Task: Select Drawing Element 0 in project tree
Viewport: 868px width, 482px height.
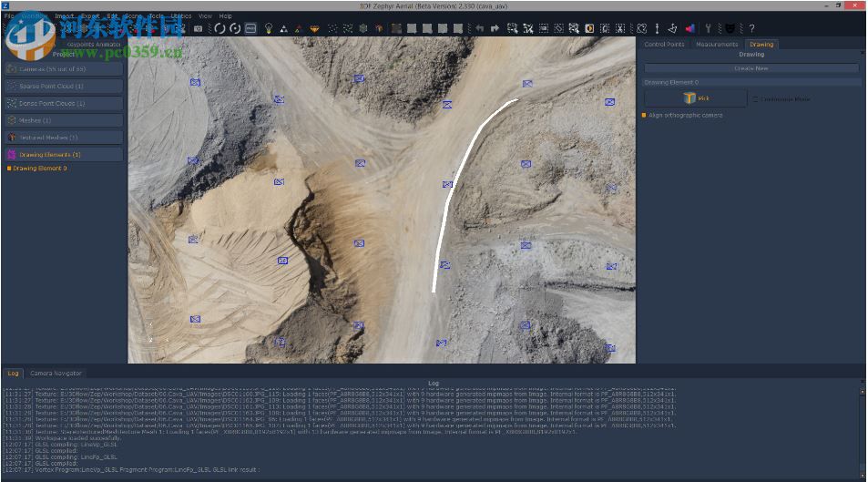Action: [40, 169]
